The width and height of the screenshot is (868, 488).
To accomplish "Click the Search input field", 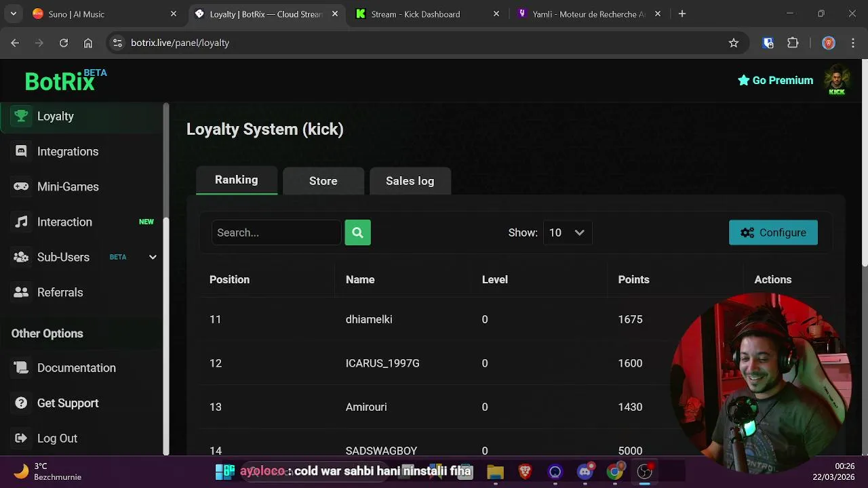I will tap(276, 232).
